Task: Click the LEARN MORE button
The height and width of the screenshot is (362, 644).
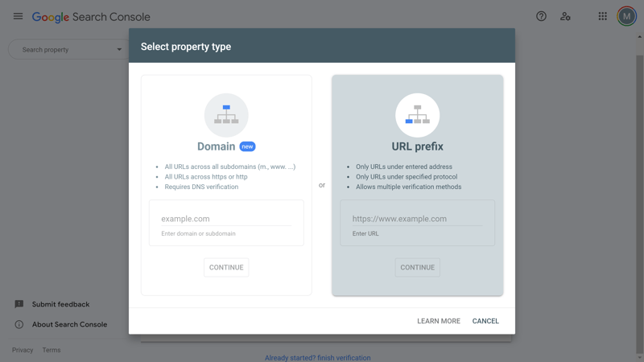Action: coord(439,321)
